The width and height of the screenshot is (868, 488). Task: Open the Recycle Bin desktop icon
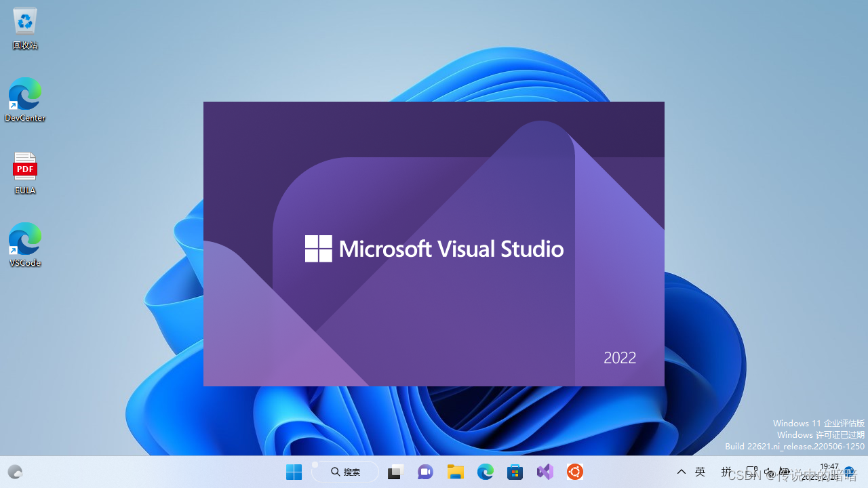[x=25, y=28]
